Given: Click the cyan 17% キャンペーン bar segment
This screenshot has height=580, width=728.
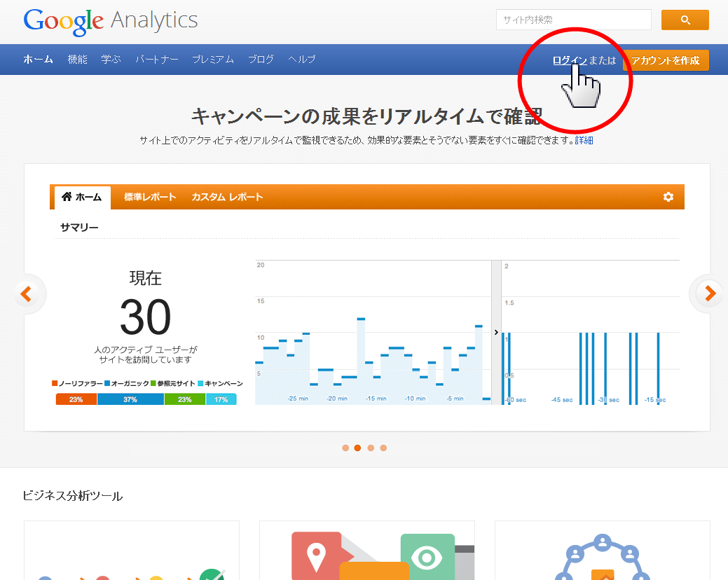Looking at the screenshot, I should tap(221, 399).
